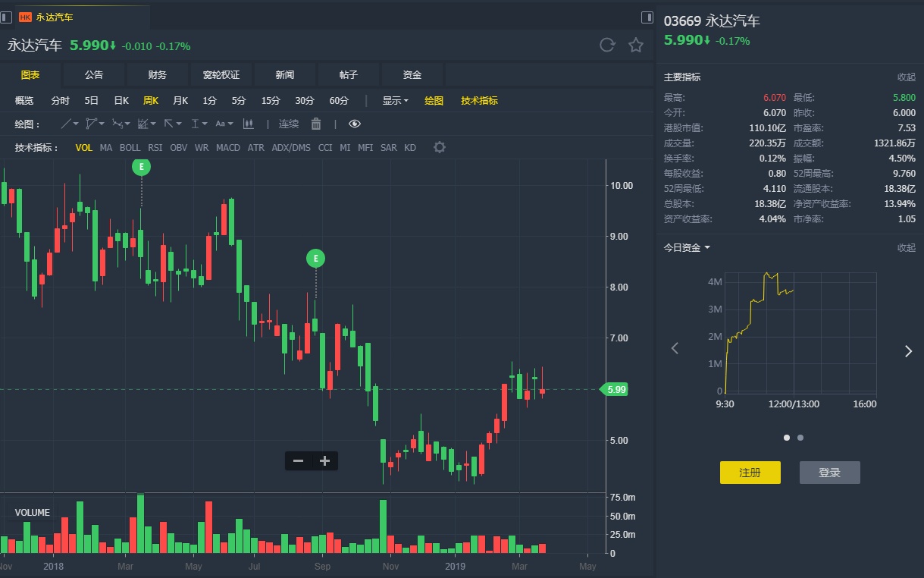Enable the ADX/DMS indicator
Viewport: 924px width, 578px height.
click(x=291, y=148)
